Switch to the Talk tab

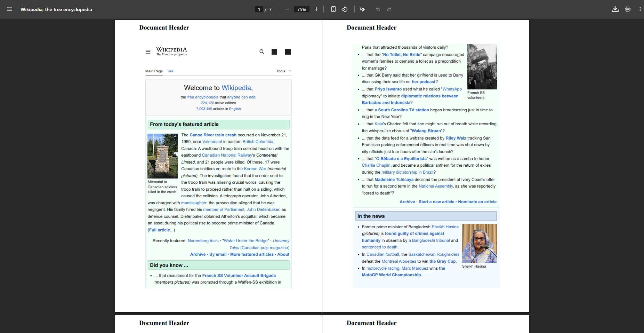pos(170,71)
